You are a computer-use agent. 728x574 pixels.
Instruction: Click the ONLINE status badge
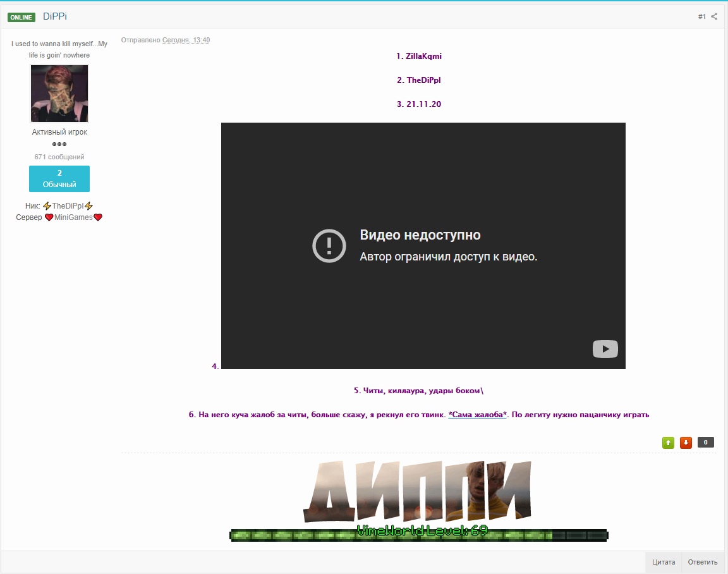(21, 17)
